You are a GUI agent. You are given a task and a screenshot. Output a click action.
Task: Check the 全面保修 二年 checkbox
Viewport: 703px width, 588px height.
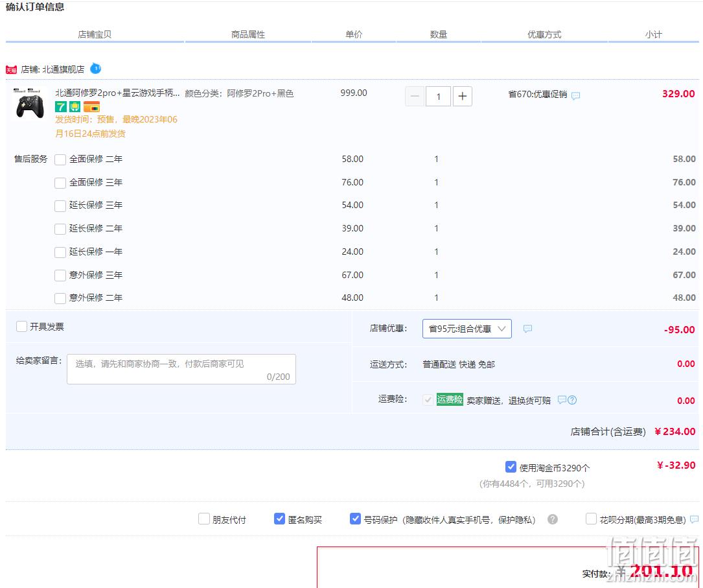[60, 159]
